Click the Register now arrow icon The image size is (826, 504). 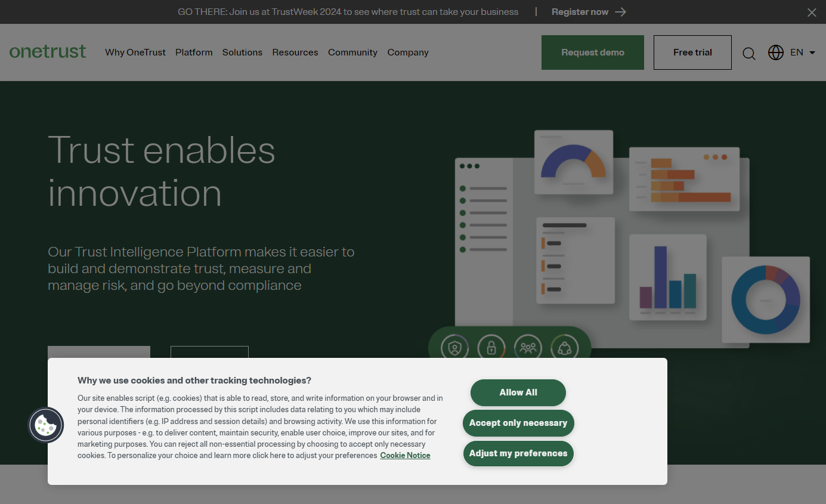coord(621,12)
